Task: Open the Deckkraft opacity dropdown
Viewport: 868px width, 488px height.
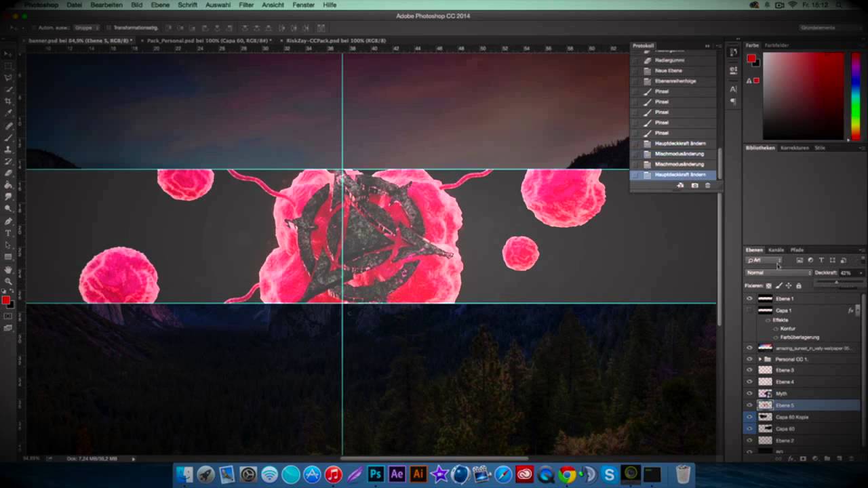Action: [861, 272]
